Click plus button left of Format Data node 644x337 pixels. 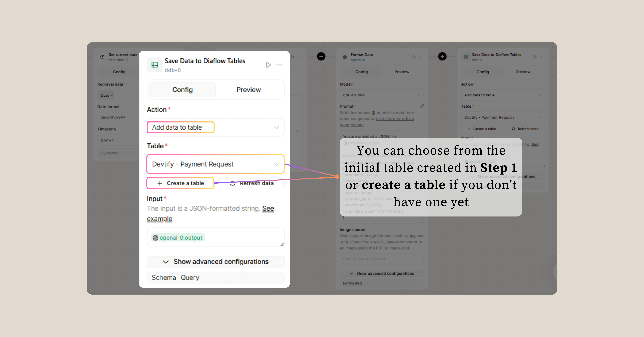pyautogui.click(x=321, y=57)
